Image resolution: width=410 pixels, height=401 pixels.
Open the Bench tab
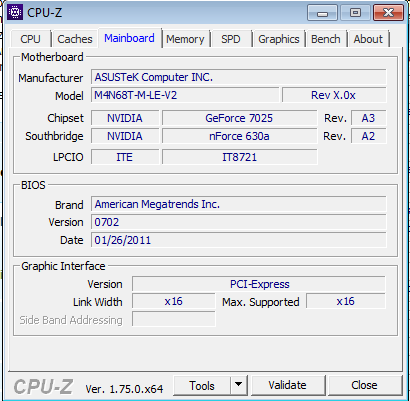[326, 39]
